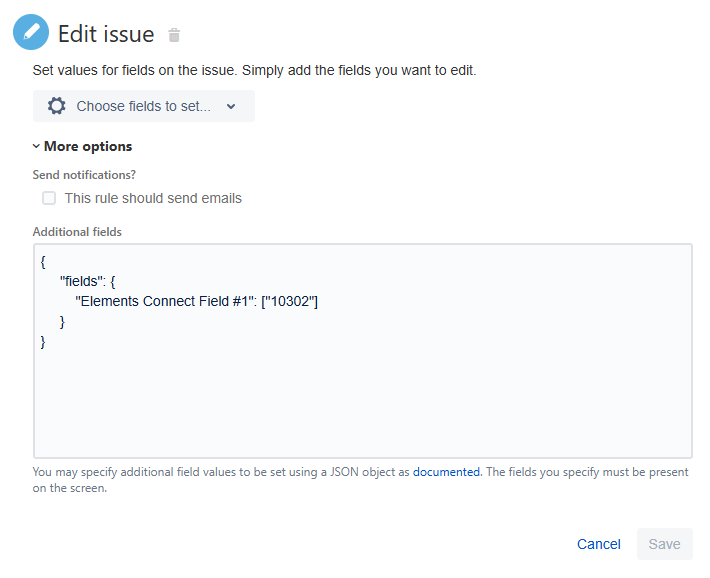Image resolution: width=710 pixels, height=578 pixels.
Task: Save the edit issue action
Action: click(x=664, y=544)
